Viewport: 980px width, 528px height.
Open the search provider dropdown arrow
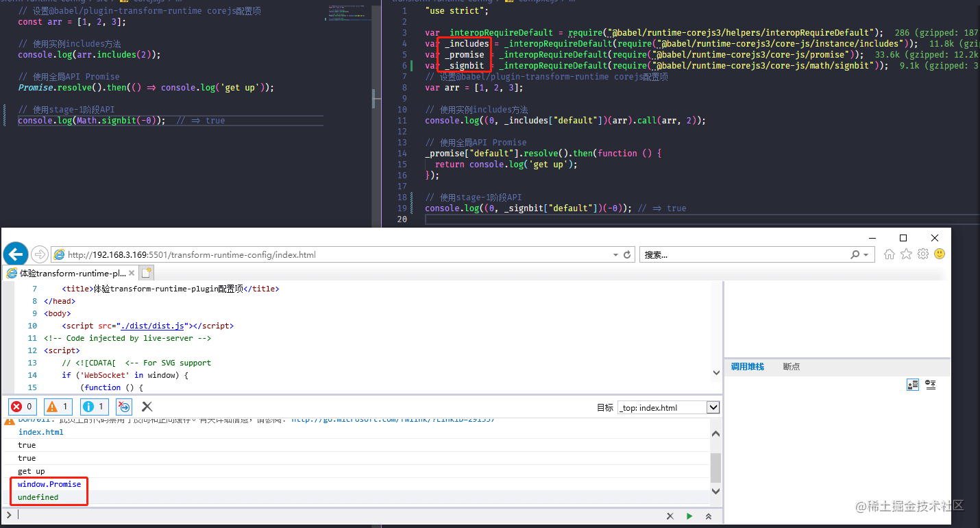pos(866,254)
